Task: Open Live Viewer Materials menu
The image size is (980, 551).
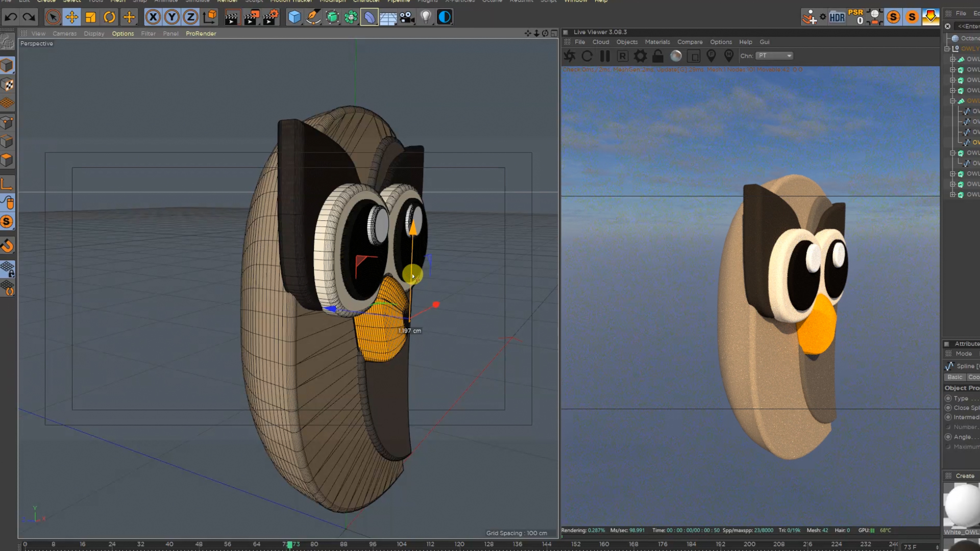Action: tap(657, 42)
